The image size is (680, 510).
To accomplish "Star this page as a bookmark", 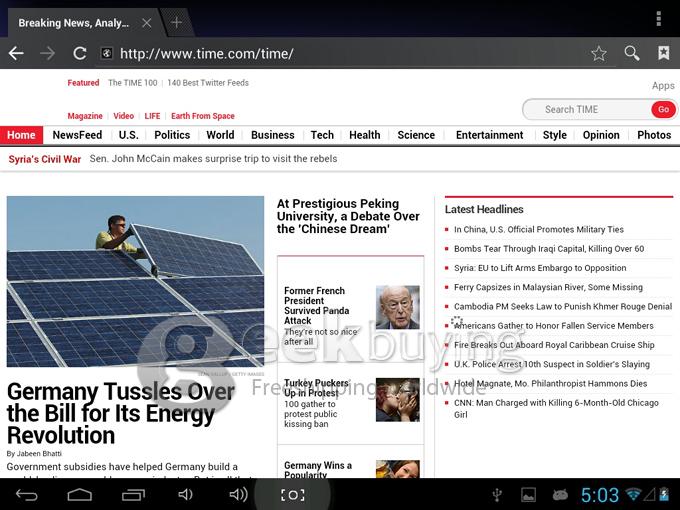I will click(598, 54).
